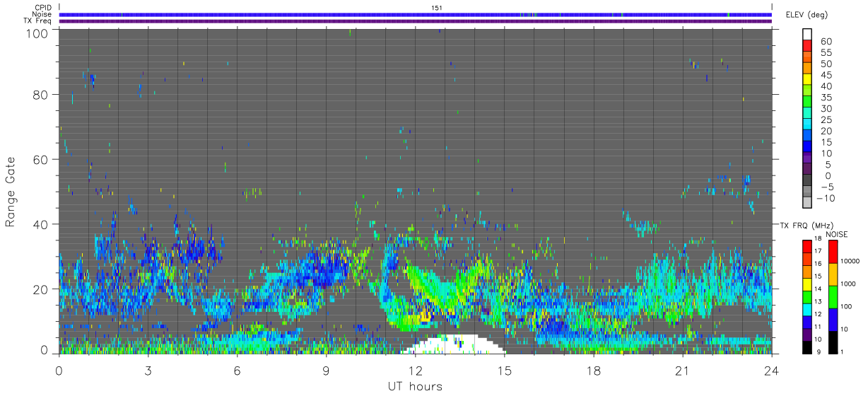Screen dimensions: 868x401
Task: Select the cyan TX frequency segment between 12 and 13
Action: tap(807, 310)
